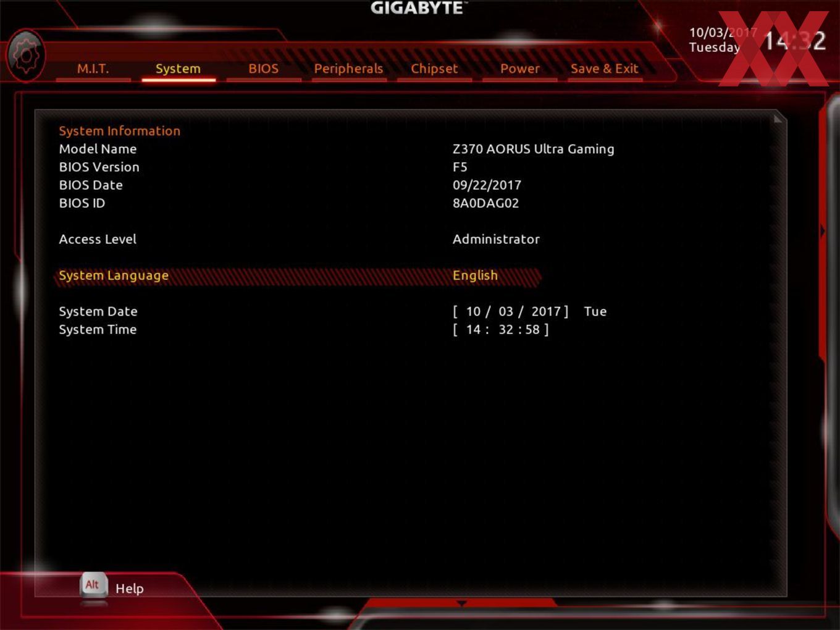
Task: Click the BIOS Version value F5
Action: [x=460, y=167]
